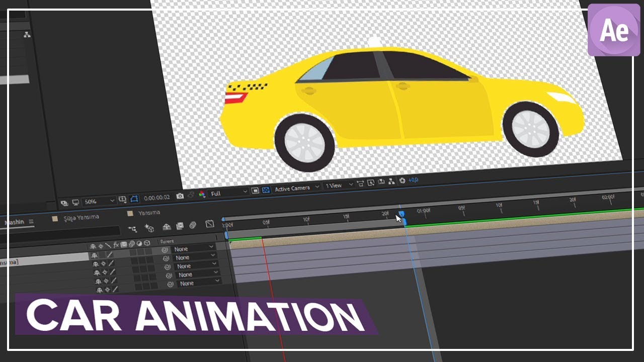Click the 02:00f mark on time ruler
Image resolution: width=644 pixels, height=362 pixels.
coord(608,198)
